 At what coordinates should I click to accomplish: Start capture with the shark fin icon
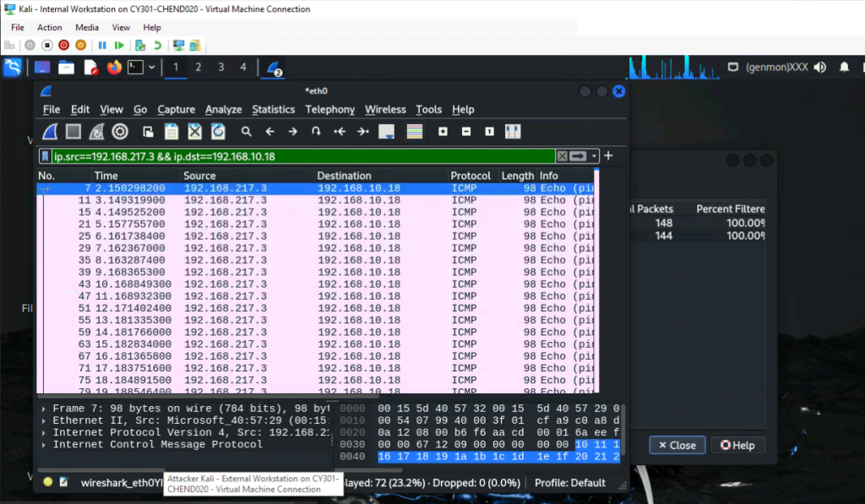click(x=51, y=132)
